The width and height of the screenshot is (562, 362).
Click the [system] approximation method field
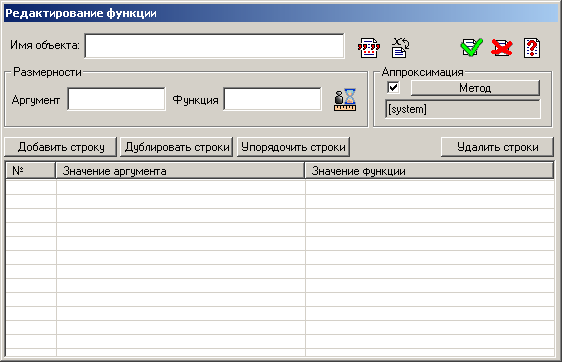pyautogui.click(x=463, y=109)
